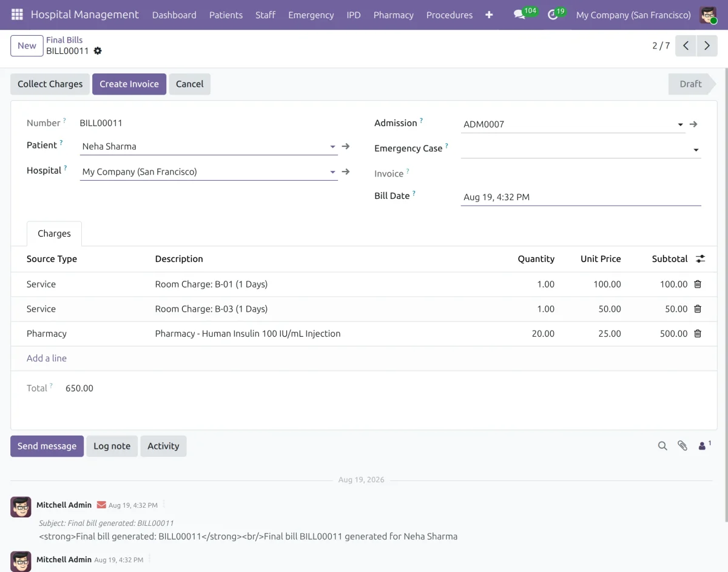Screen dimensions: 728x572
Task: Click the Cancel button
Action: (x=190, y=84)
